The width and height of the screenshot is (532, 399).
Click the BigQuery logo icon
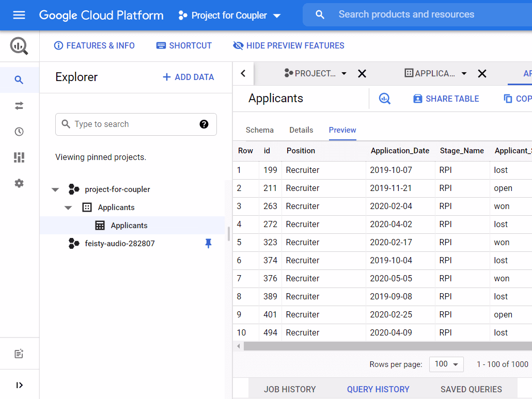(19, 46)
